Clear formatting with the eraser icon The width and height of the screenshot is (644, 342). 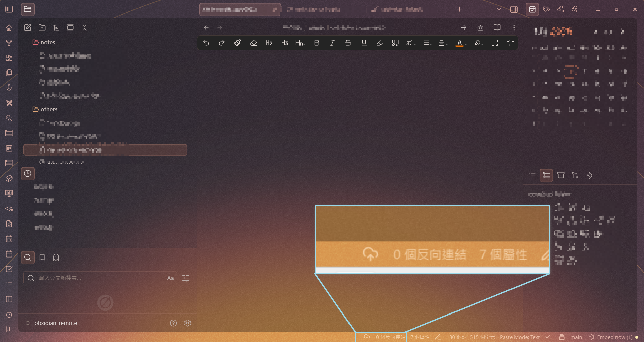tap(253, 43)
